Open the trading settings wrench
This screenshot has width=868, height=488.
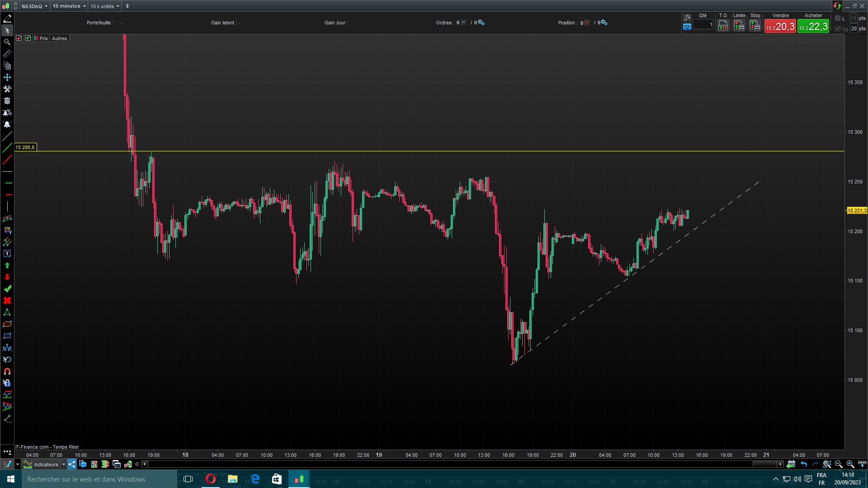(687, 18)
